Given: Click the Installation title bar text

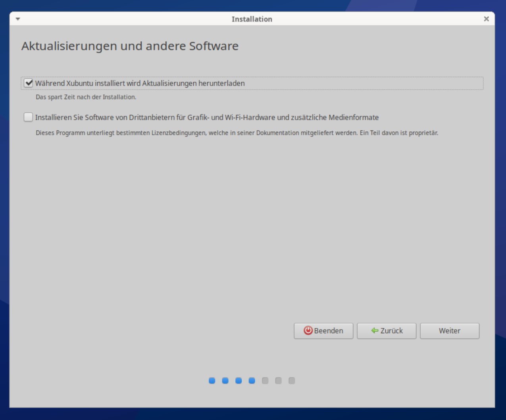Looking at the screenshot, I should (252, 19).
